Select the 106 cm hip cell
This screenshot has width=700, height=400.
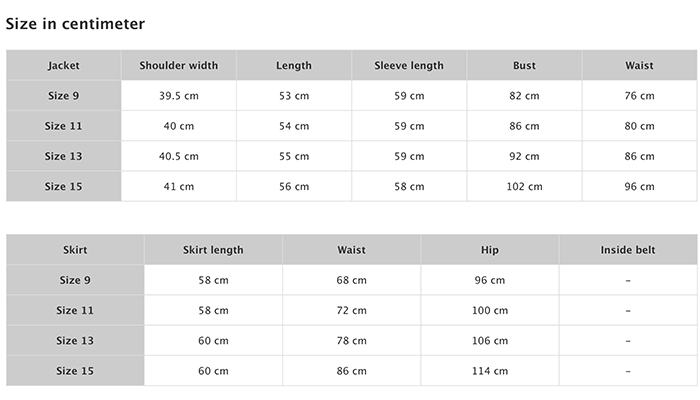click(490, 341)
